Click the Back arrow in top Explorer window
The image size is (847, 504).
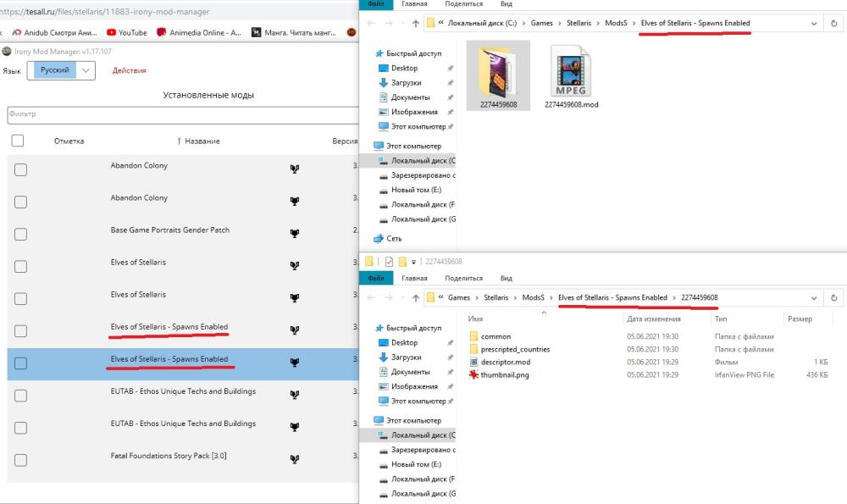pos(371,23)
